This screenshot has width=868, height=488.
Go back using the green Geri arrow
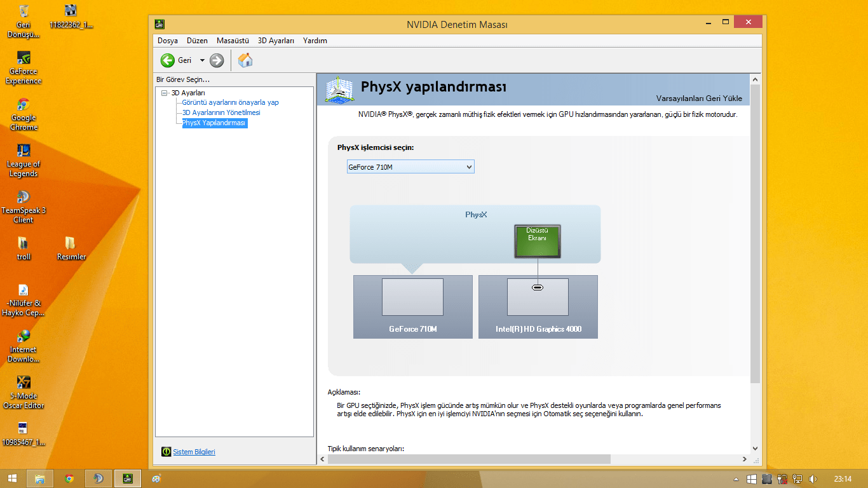tap(168, 60)
